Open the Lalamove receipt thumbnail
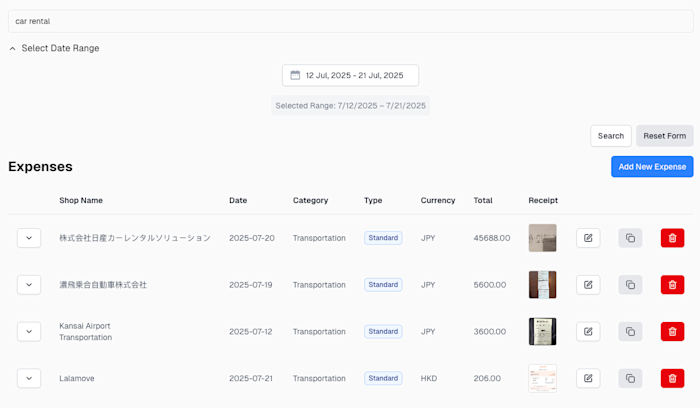The width and height of the screenshot is (700, 408). 542,378
